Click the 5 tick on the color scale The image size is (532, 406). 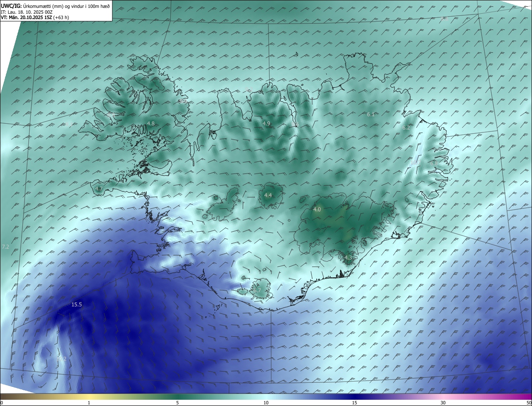(x=177, y=403)
